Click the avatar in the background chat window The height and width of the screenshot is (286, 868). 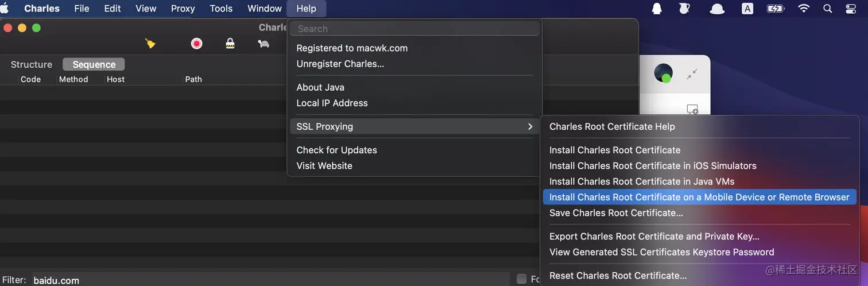pos(663,72)
